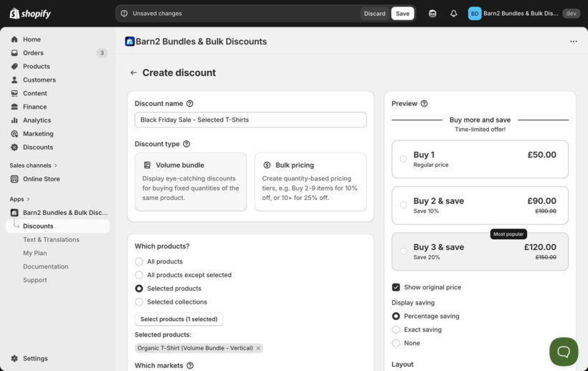The width and height of the screenshot is (588, 371).
Task: Open the three-dot app menu
Action: click(574, 41)
